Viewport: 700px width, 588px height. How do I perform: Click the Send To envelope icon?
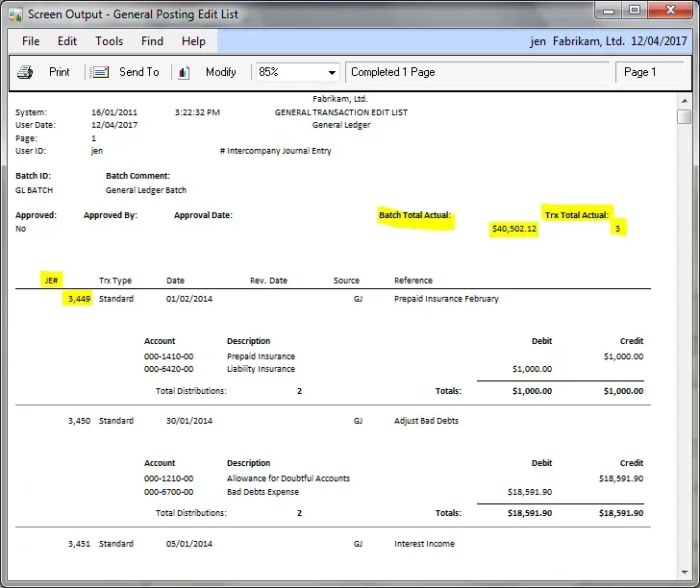[x=99, y=72]
